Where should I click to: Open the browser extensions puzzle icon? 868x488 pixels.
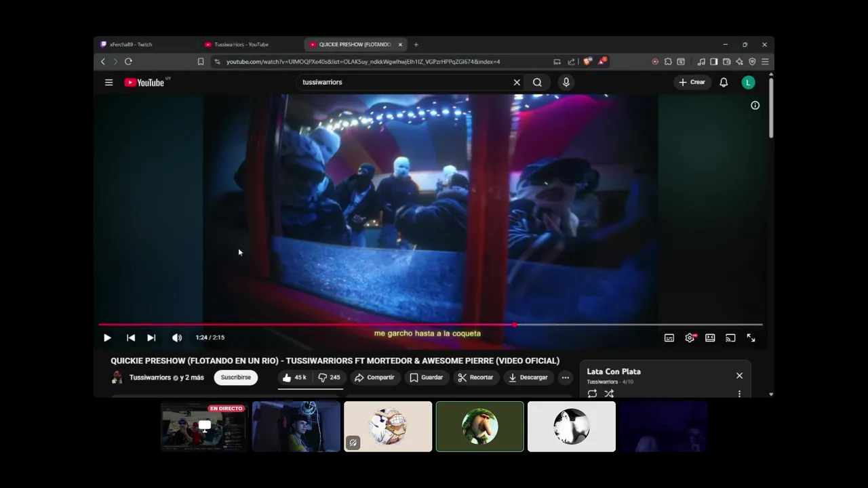tap(668, 62)
